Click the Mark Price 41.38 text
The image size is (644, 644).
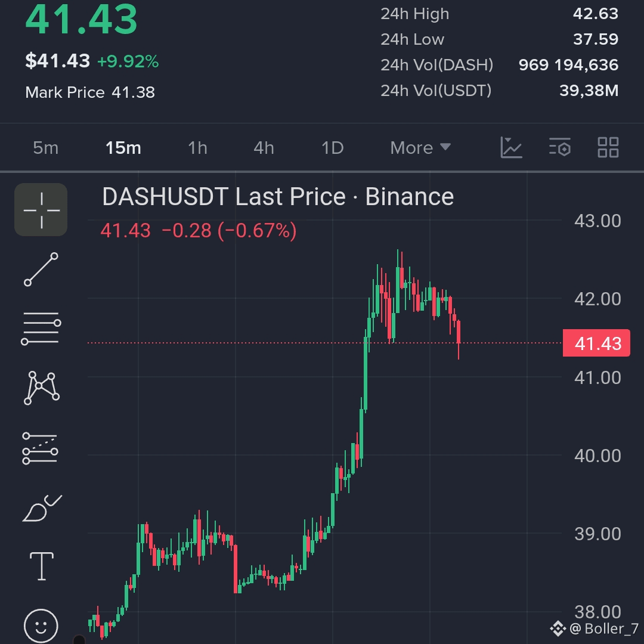[90, 92]
